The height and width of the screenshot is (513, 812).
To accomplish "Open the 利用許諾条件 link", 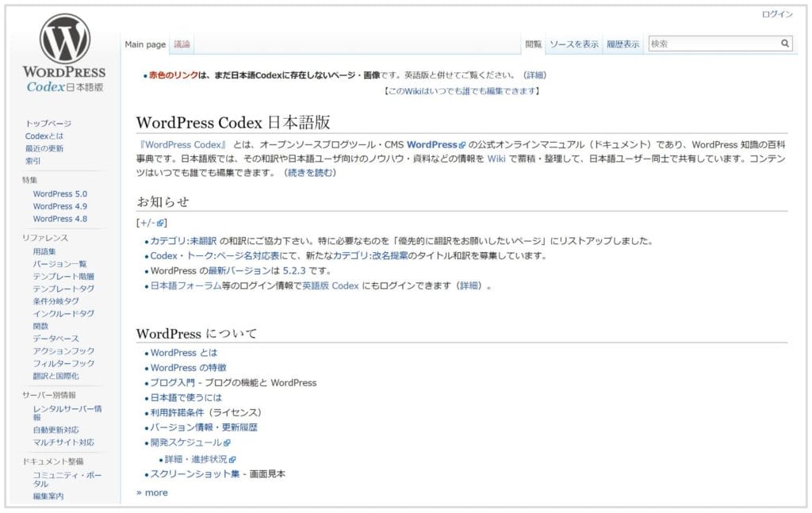I will [177, 412].
